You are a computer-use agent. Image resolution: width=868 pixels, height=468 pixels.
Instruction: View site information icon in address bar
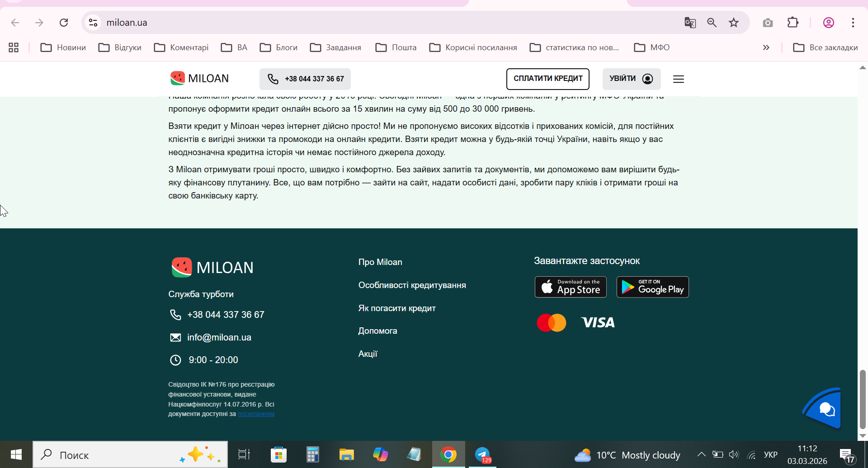93,23
